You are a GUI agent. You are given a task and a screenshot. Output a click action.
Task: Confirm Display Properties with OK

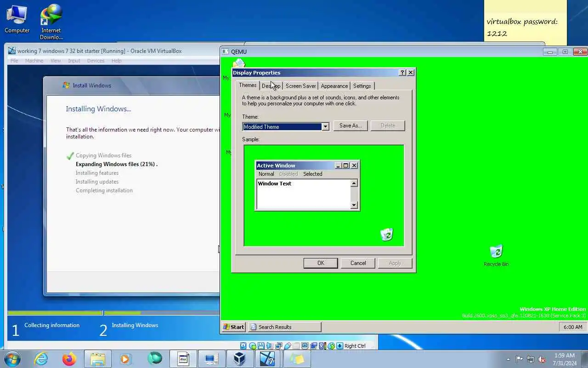click(x=321, y=263)
